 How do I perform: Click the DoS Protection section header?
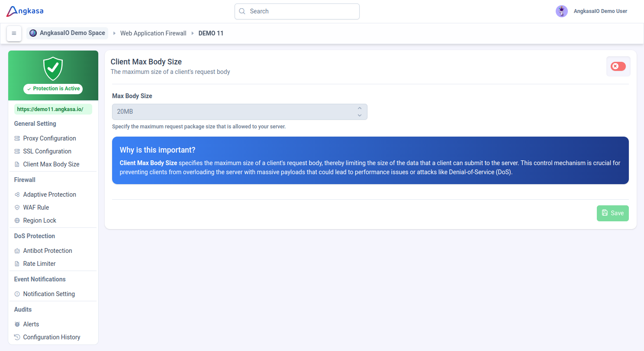point(35,236)
